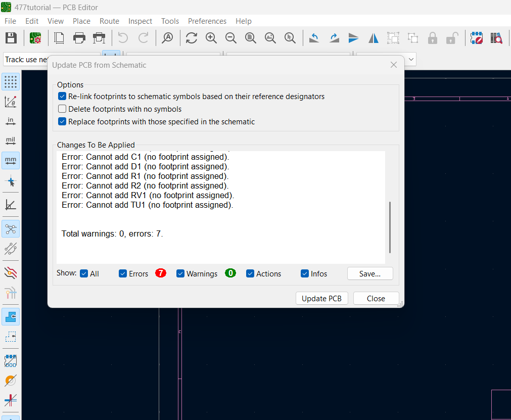
Task: Click the Zoom out magnifier icon
Action: [x=231, y=38]
